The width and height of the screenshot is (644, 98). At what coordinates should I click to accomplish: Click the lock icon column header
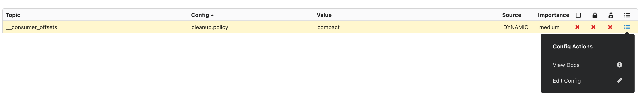[x=595, y=15]
